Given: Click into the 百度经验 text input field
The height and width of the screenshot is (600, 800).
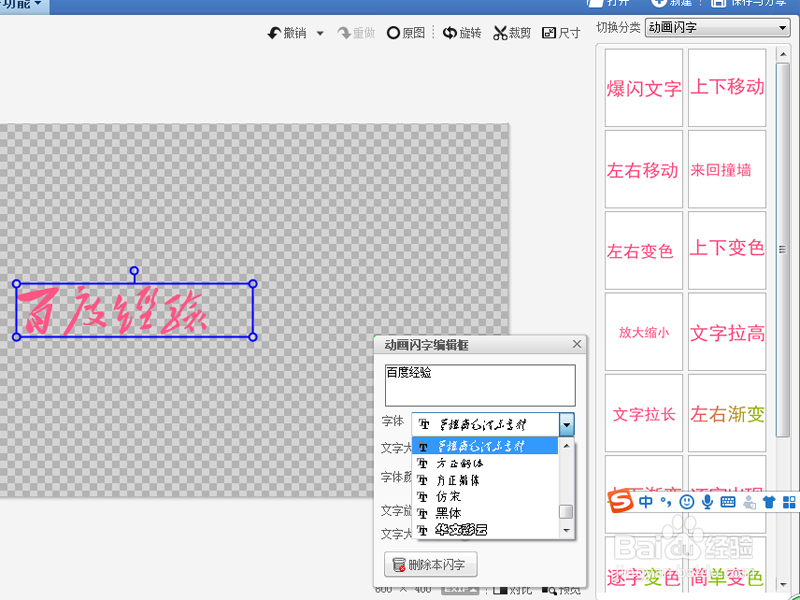Looking at the screenshot, I should click(480, 385).
